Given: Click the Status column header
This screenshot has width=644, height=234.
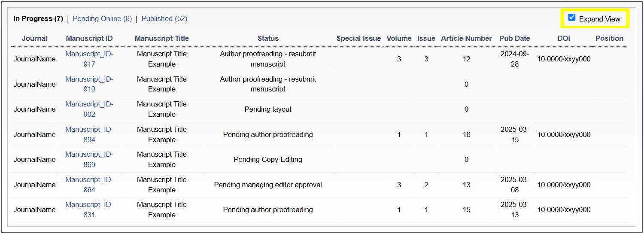Looking at the screenshot, I should 268,38.
